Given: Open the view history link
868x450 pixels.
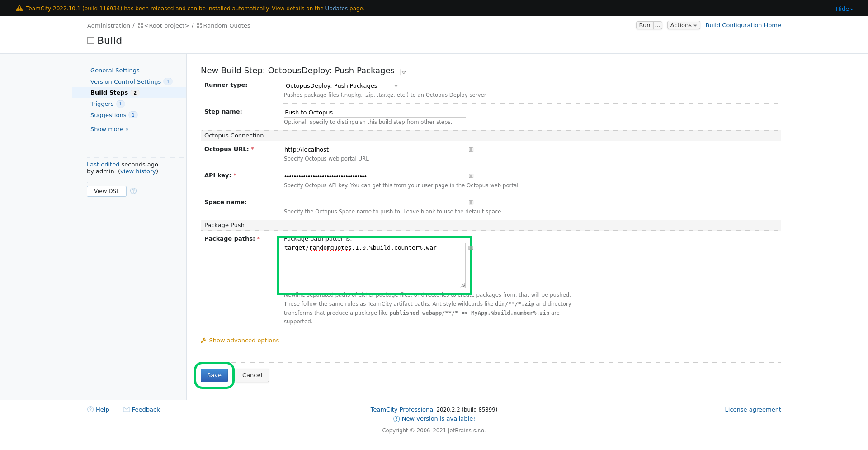Looking at the screenshot, I should coord(138,171).
